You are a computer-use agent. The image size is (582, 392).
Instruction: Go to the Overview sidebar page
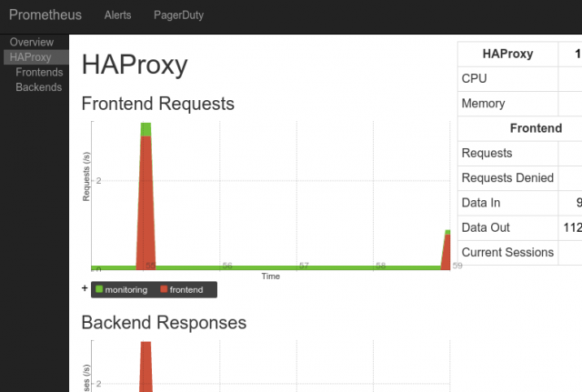(x=32, y=42)
